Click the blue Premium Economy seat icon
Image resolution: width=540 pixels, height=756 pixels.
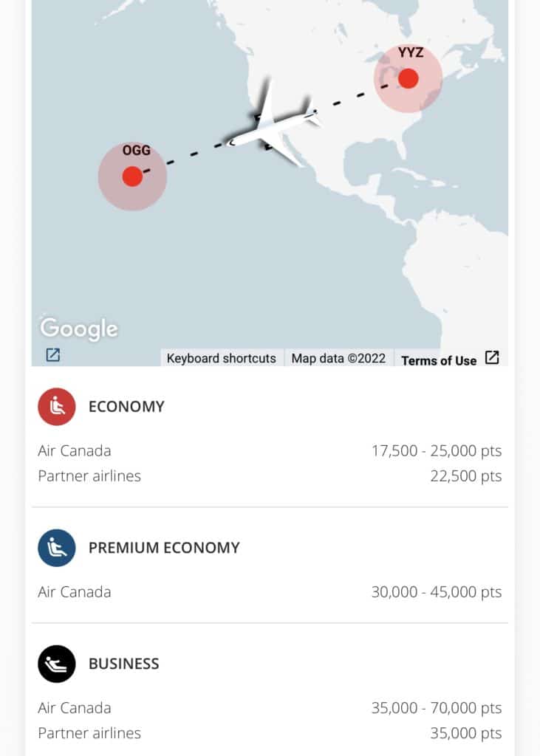click(57, 548)
